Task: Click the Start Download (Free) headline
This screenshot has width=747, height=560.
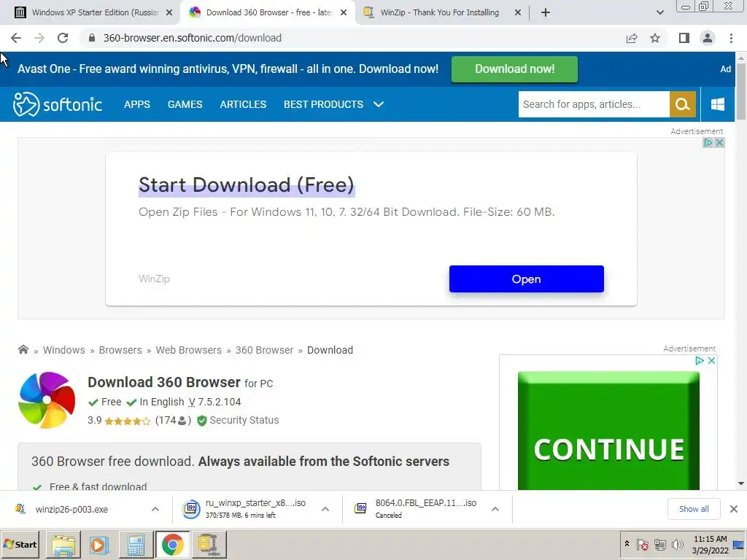Action: [247, 185]
